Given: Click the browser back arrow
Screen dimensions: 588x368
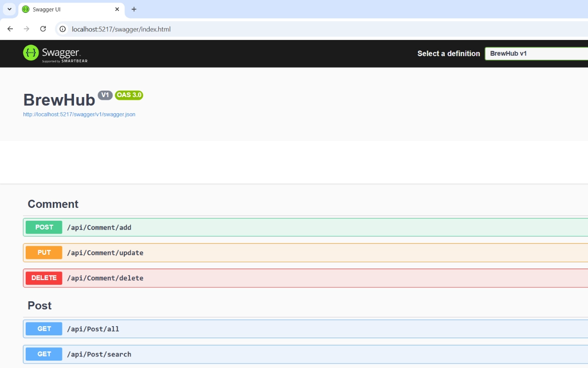Looking at the screenshot, I should click(x=10, y=29).
